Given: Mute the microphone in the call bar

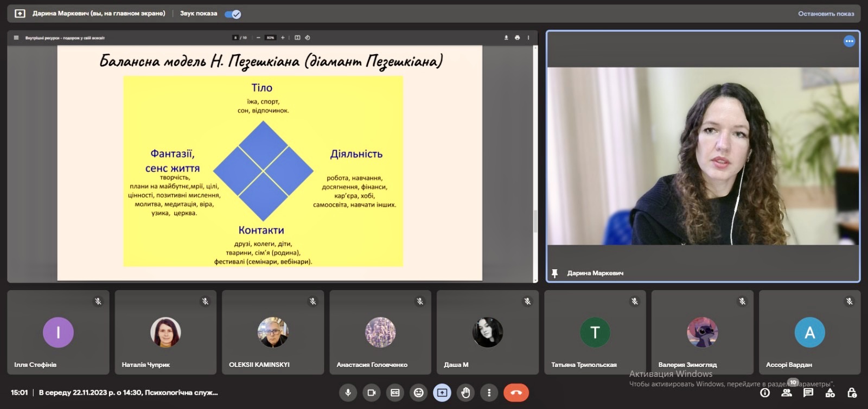Looking at the screenshot, I should coord(348,393).
